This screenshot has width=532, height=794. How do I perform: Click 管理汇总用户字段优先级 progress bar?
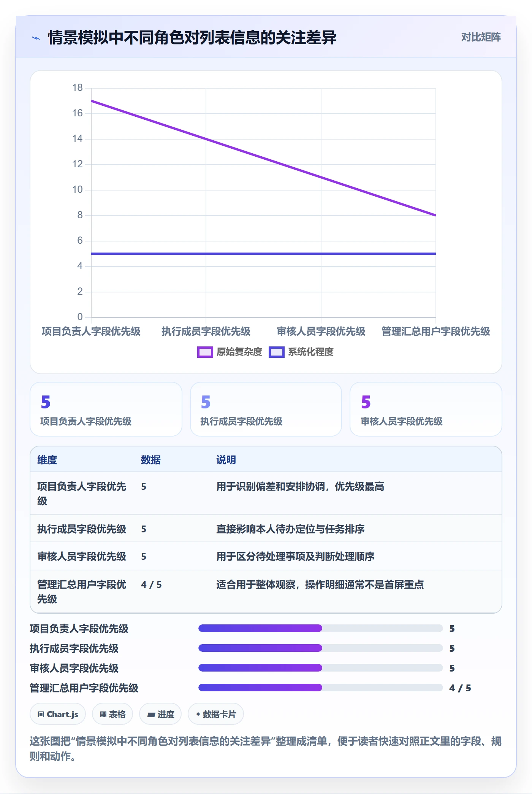point(320,688)
